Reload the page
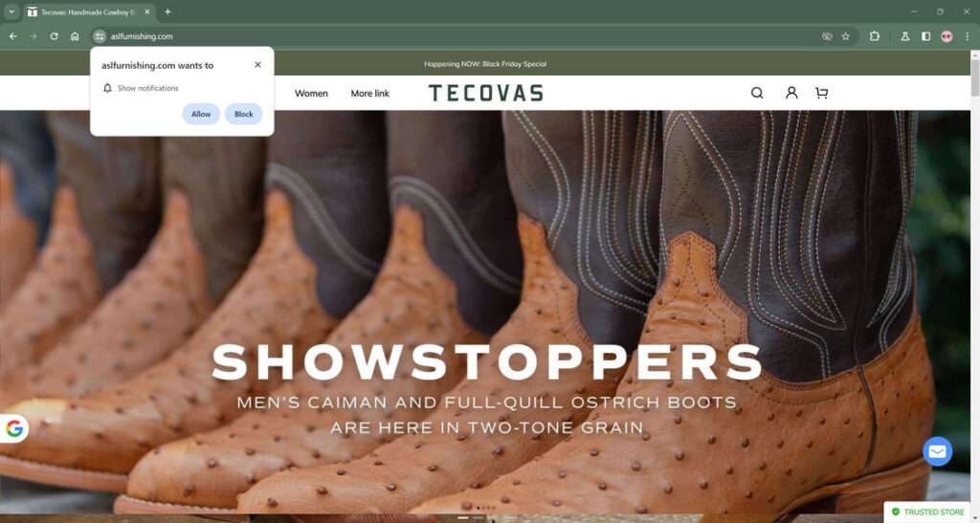 coord(55,36)
